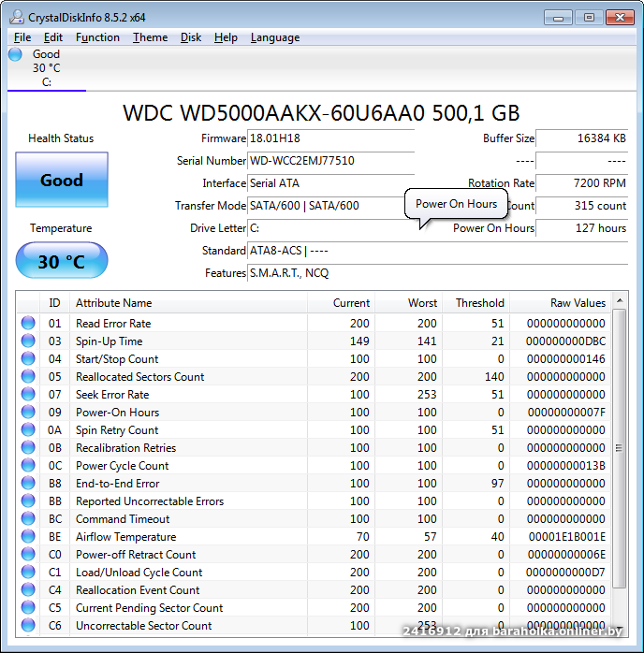Click the ID column header
This screenshot has width=644, height=653.
54,303
